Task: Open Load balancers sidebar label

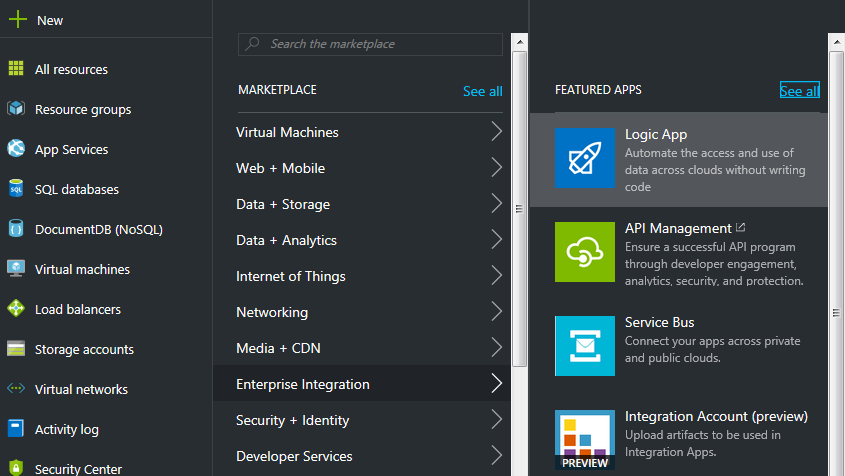Action: 78,309
